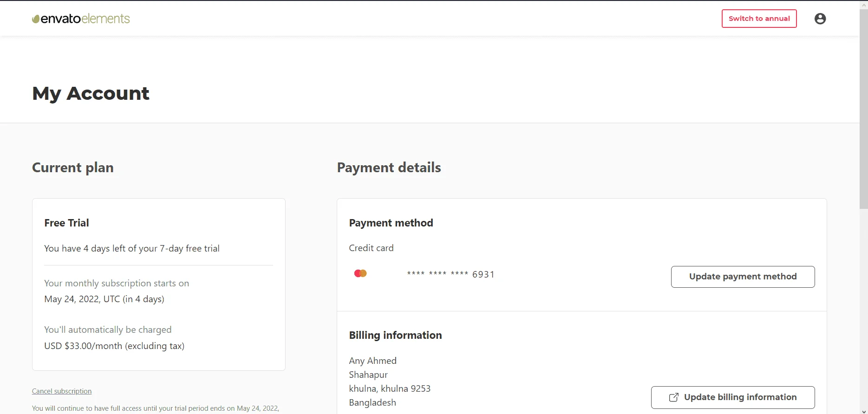This screenshot has width=868, height=414.
Task: Click 'You'll automatically be charged' label
Action: click(x=108, y=330)
